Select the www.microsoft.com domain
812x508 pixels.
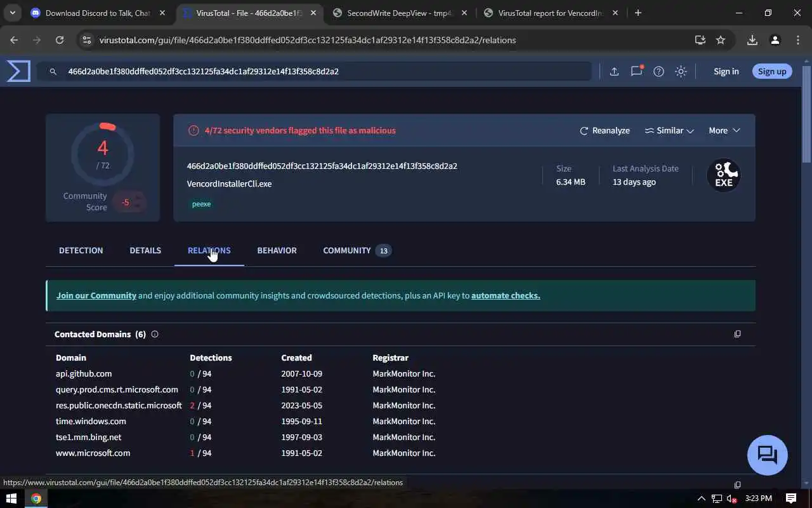pyautogui.click(x=93, y=453)
